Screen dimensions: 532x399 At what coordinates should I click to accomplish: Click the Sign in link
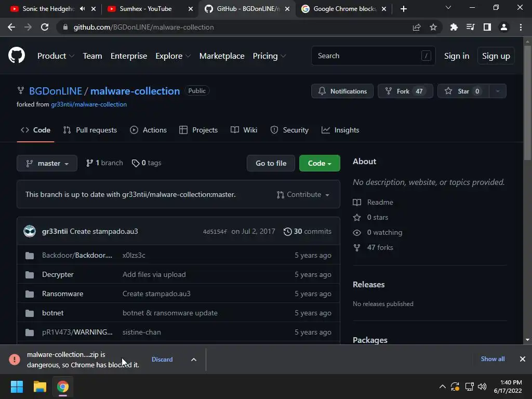pos(457,56)
